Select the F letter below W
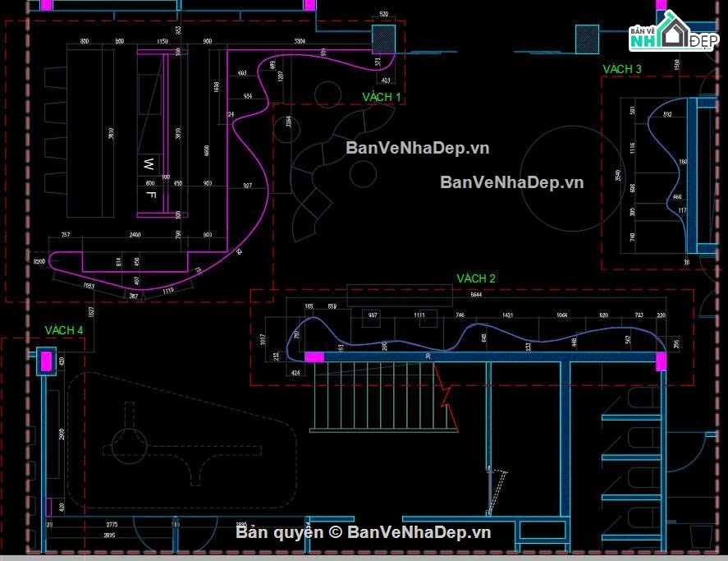Image resolution: width=728 pixels, height=561 pixels. coord(150,195)
